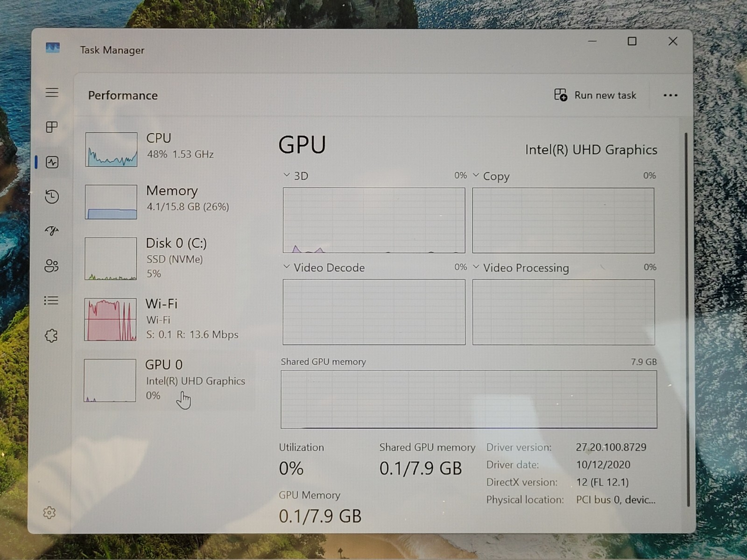The image size is (747, 560).
Task: Open the Video Decode engine dropdown
Action: coord(286,266)
